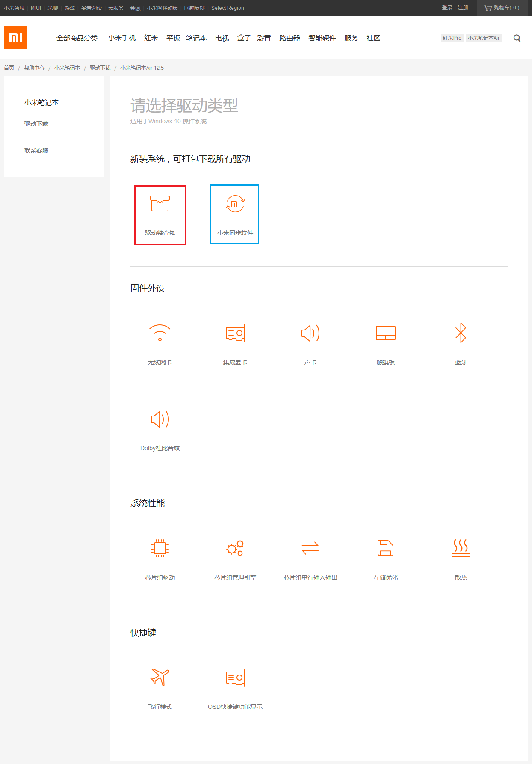This screenshot has width=532, height=764.
Task: Open the 集成显卡 graphics driver icon
Action: click(235, 333)
